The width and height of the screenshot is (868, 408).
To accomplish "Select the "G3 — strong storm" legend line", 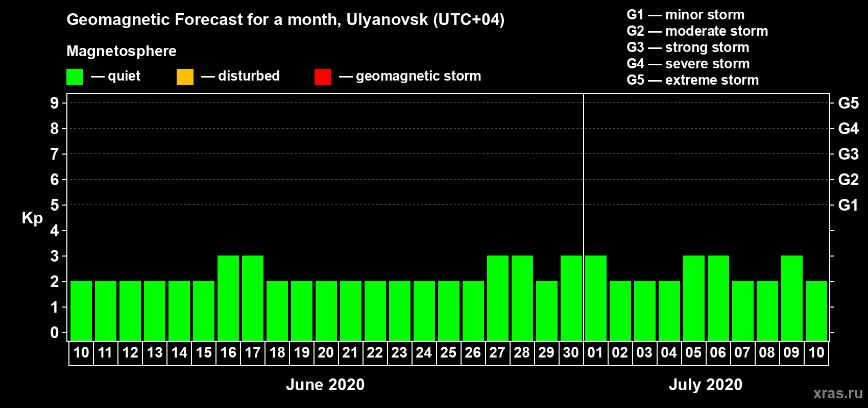I will pos(688,47).
